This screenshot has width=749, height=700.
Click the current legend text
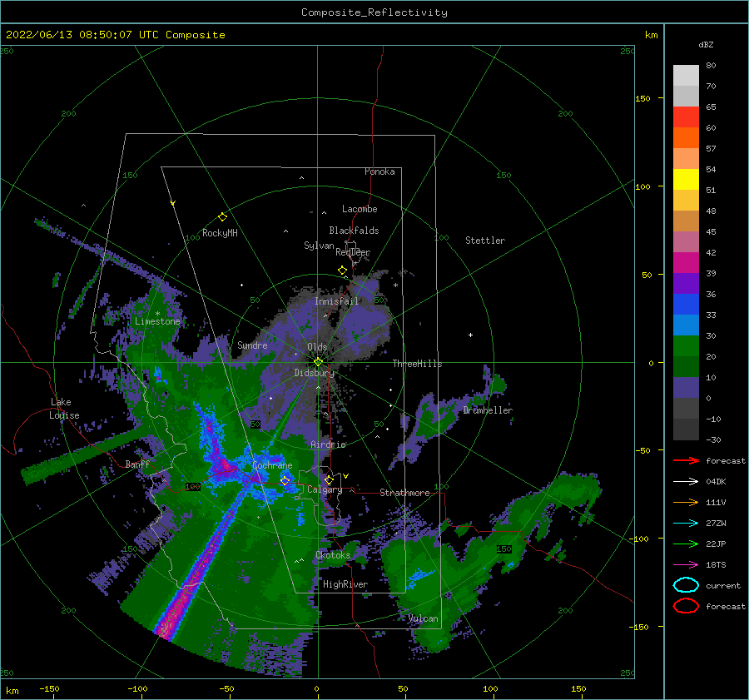pos(722,585)
